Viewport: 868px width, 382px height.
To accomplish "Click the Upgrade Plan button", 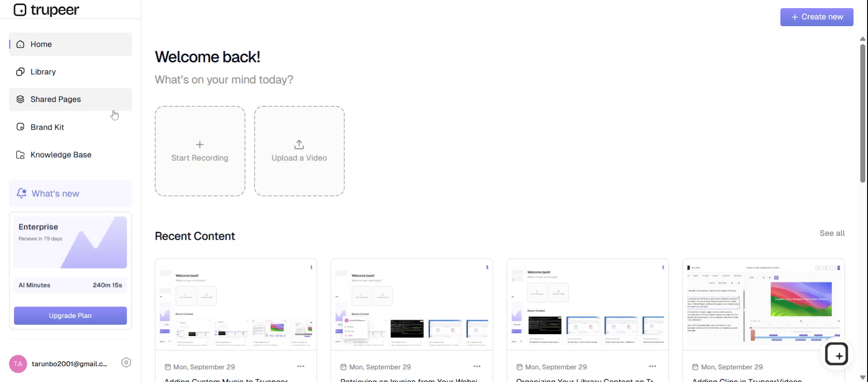I will (71, 316).
